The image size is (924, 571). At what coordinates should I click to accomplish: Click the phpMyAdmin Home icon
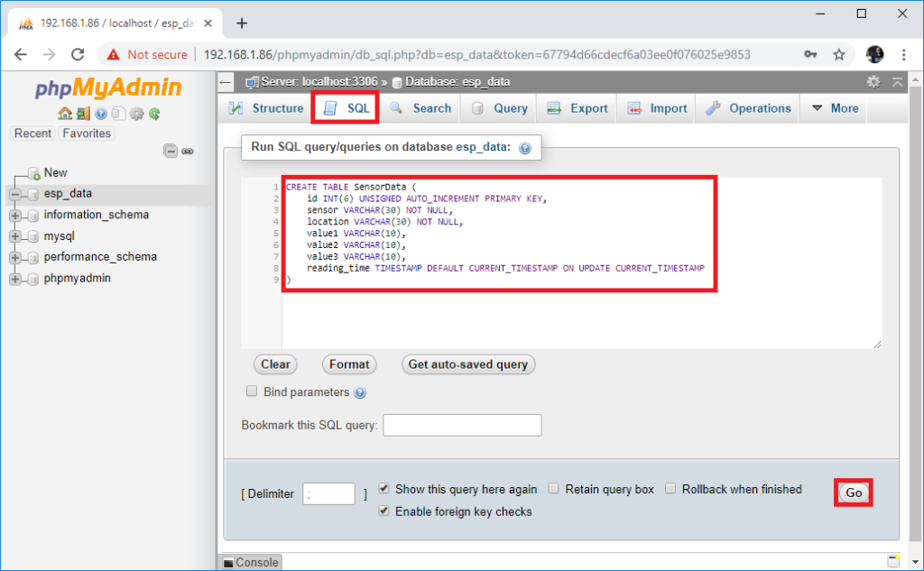pos(65,114)
